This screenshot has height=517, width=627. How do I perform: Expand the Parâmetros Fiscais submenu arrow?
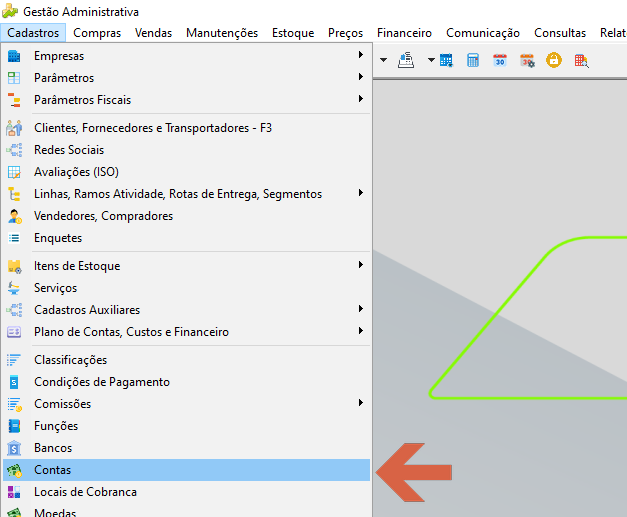pyautogui.click(x=361, y=98)
